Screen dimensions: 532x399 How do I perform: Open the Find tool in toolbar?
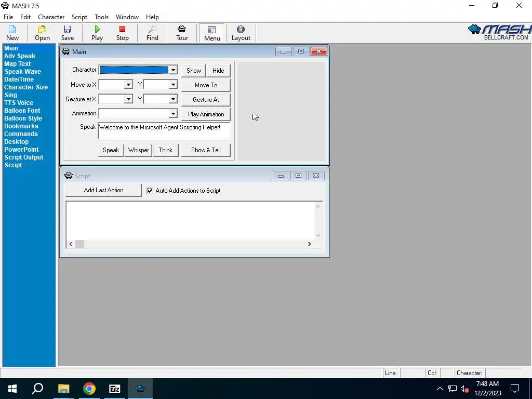[x=152, y=33]
